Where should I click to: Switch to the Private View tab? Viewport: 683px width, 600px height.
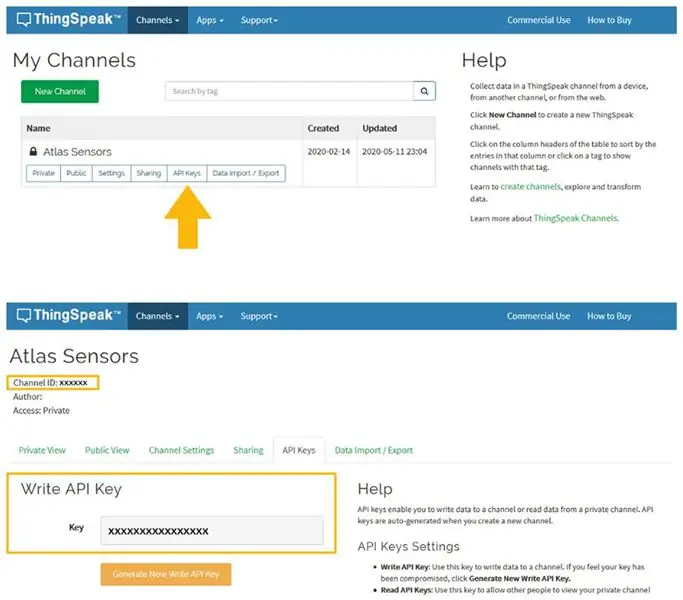[42, 450]
